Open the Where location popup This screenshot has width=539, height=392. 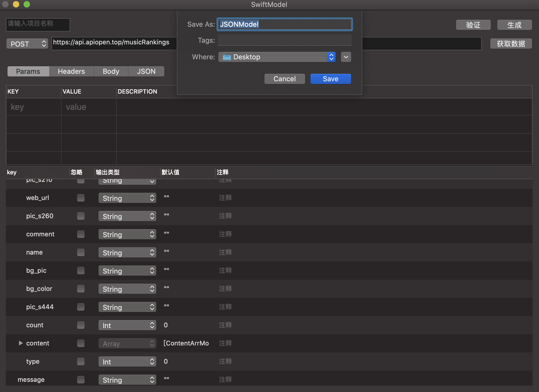pyautogui.click(x=277, y=57)
